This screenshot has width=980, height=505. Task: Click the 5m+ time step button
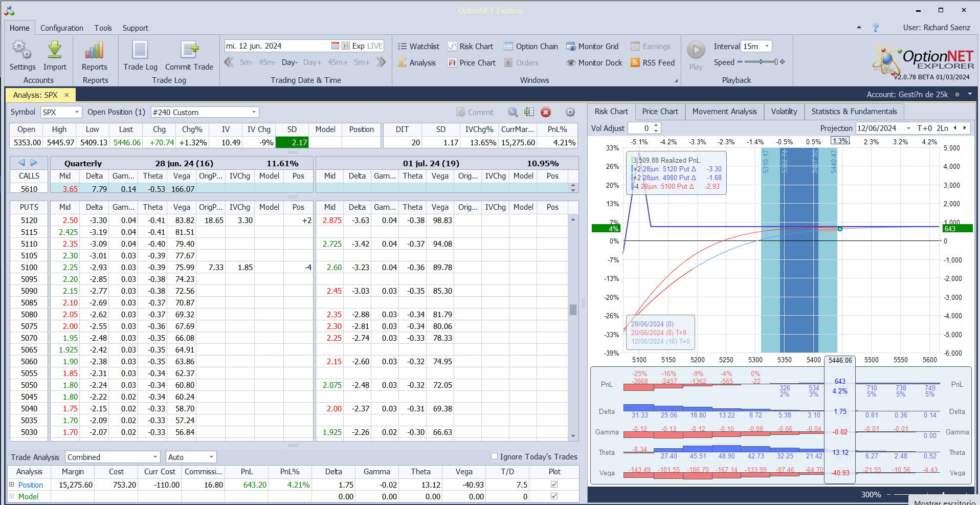362,62
